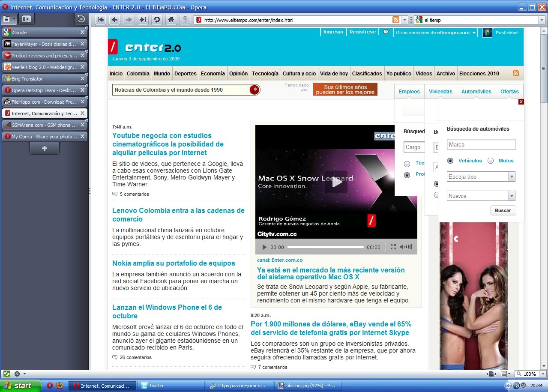The image size is (548, 392).
Task: Click the Fast Forward navigation button
Action: [143, 20]
